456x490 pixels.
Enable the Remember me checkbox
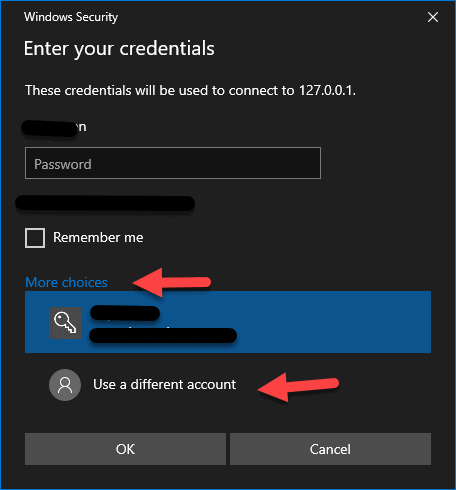pyautogui.click(x=35, y=238)
